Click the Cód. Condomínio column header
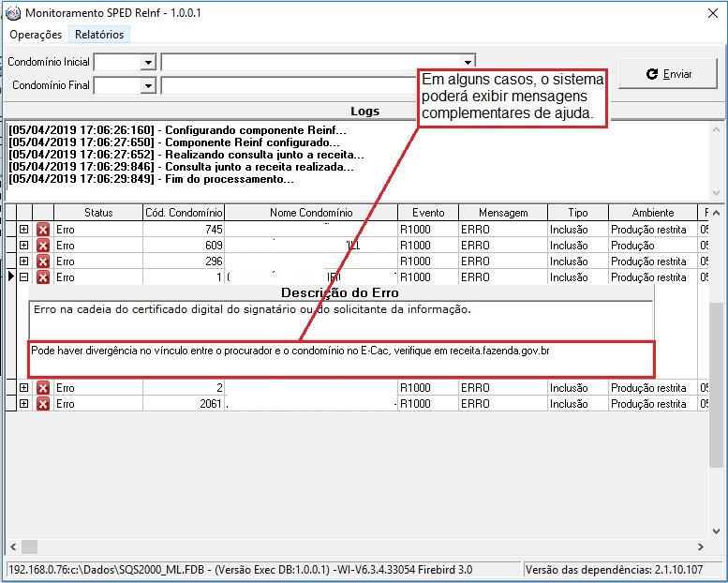The width and height of the screenshot is (728, 583). click(x=184, y=213)
